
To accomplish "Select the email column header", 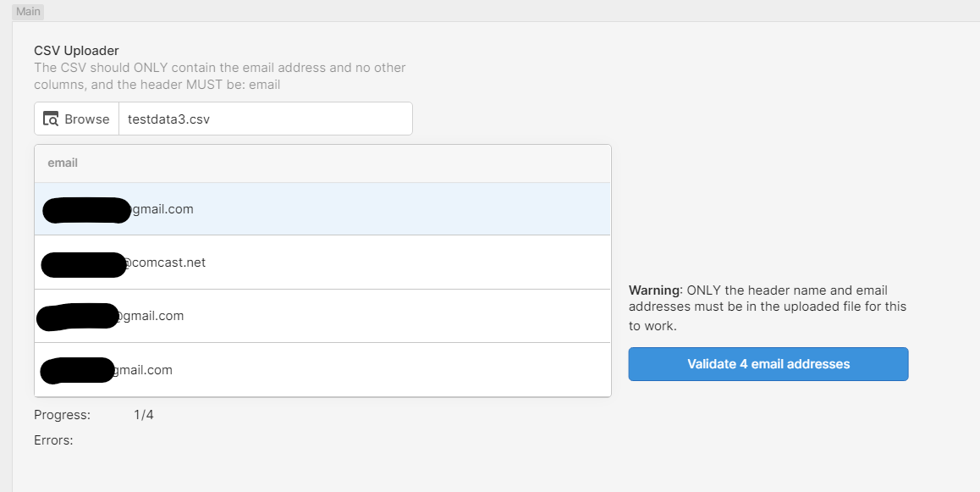I will coord(63,163).
